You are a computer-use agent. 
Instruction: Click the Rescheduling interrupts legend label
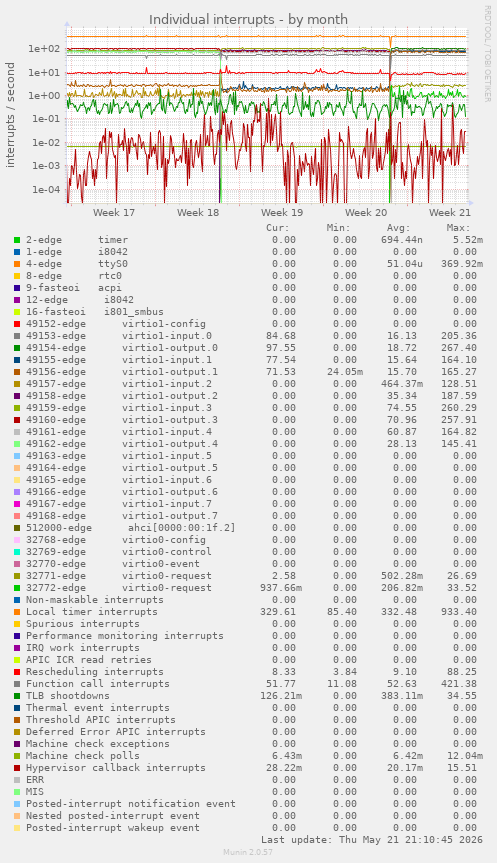(x=95, y=672)
